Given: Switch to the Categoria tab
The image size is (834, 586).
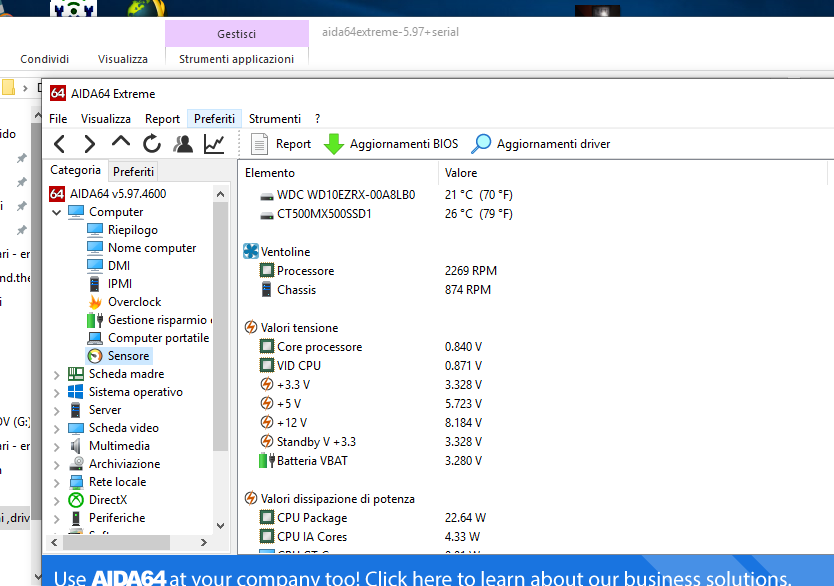Looking at the screenshot, I should [x=76, y=170].
